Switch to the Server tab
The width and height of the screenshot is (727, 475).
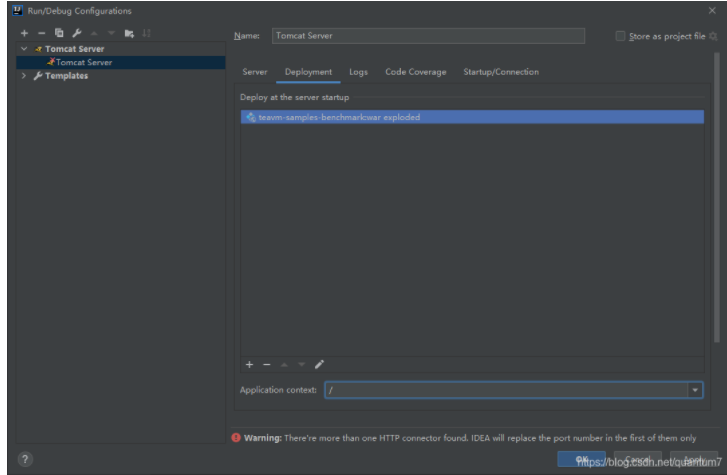click(x=255, y=72)
